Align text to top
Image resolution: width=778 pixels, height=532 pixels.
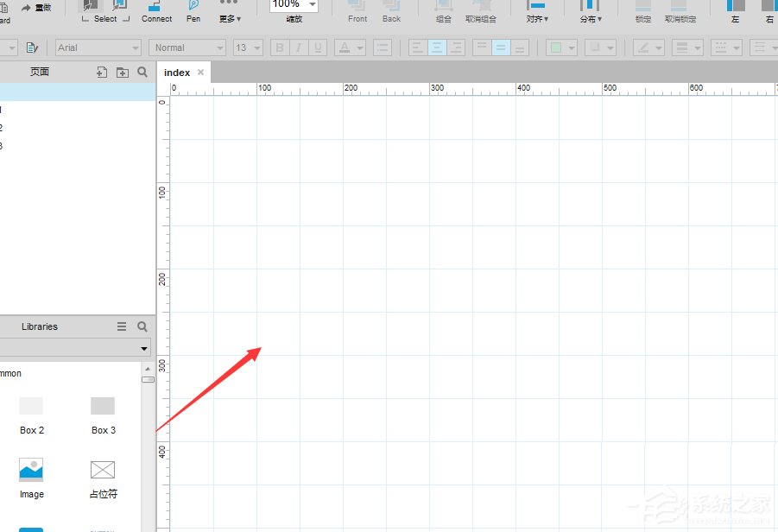[482, 47]
